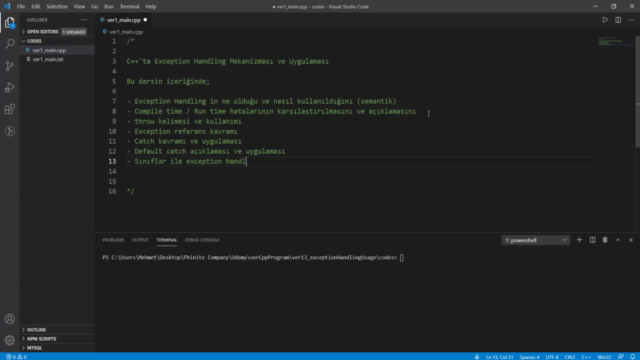Open the Terminal menu
640x360 pixels.
point(129,7)
